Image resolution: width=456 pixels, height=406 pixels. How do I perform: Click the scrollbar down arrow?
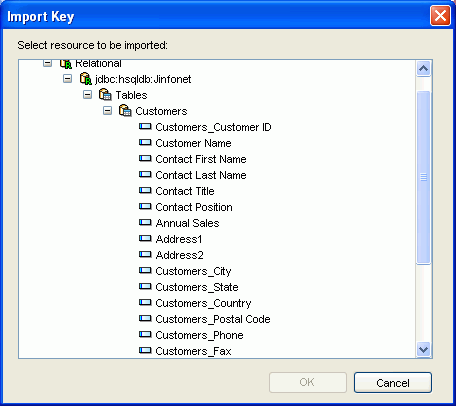coord(423,350)
